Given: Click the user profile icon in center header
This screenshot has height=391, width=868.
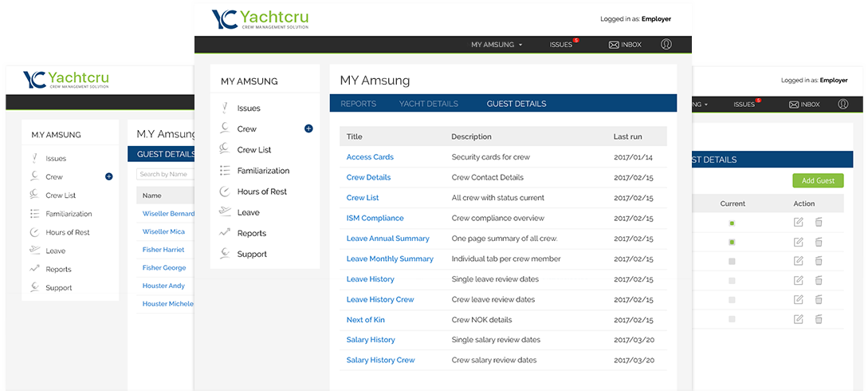Looking at the screenshot, I should [666, 45].
